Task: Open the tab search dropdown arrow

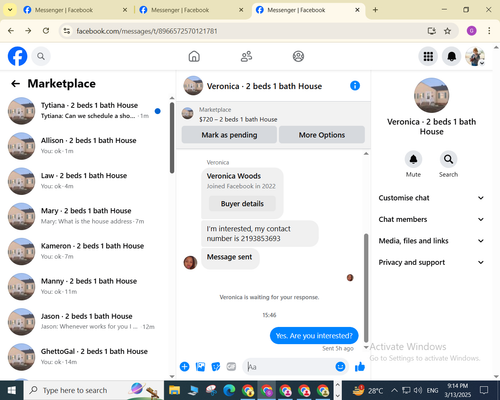Action: click(10, 10)
